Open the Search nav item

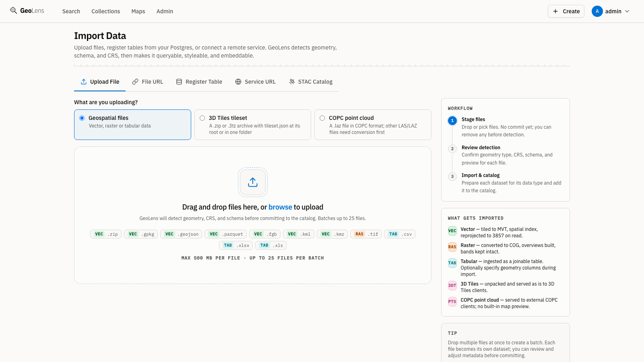(x=71, y=11)
